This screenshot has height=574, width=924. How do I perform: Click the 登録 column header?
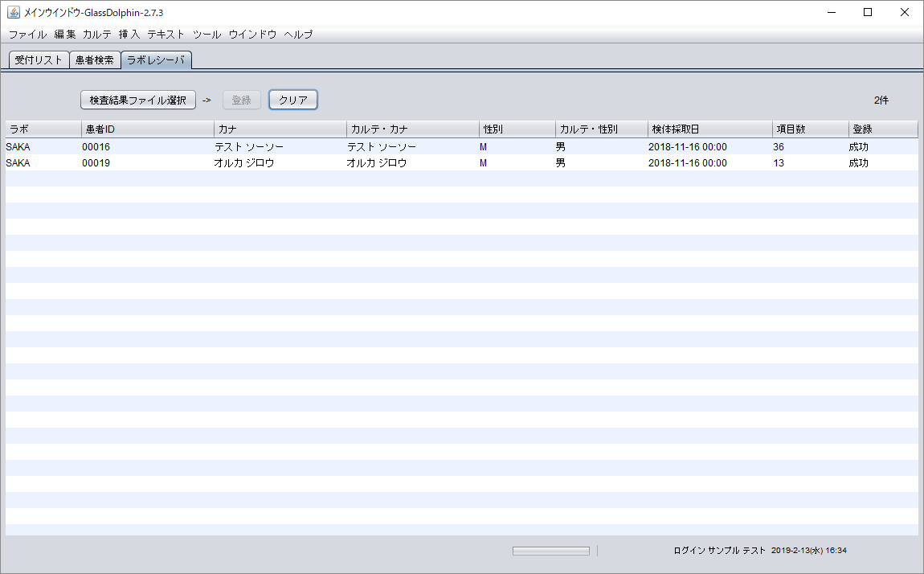click(x=882, y=129)
